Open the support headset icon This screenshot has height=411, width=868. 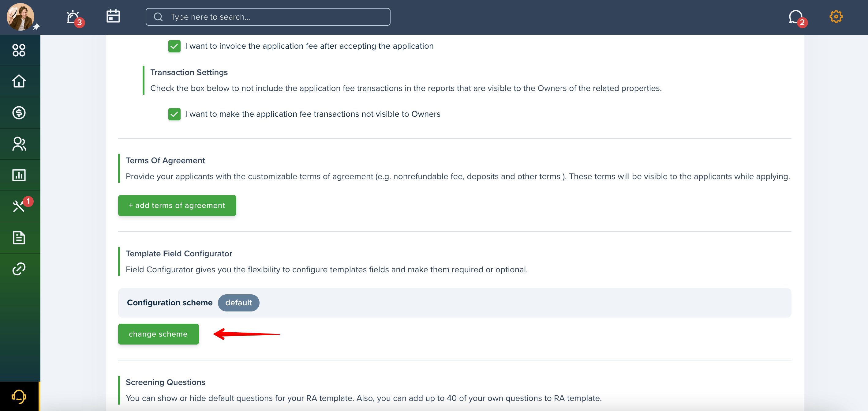[19, 396]
